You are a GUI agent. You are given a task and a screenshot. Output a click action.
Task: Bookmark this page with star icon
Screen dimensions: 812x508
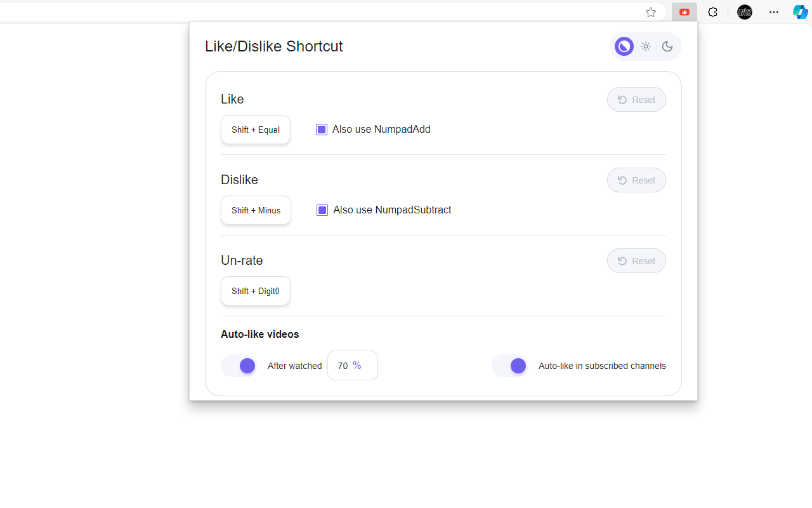[651, 12]
